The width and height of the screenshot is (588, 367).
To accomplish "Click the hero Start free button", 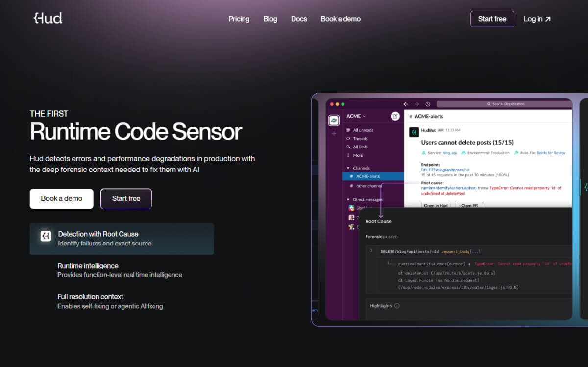I will point(126,198).
